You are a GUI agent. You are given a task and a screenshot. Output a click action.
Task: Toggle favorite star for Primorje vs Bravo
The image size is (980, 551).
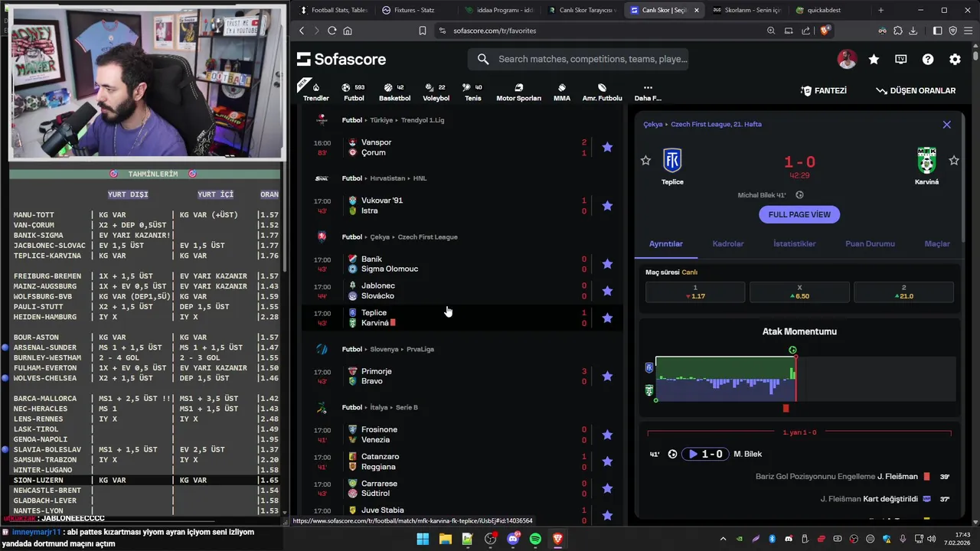607,376
